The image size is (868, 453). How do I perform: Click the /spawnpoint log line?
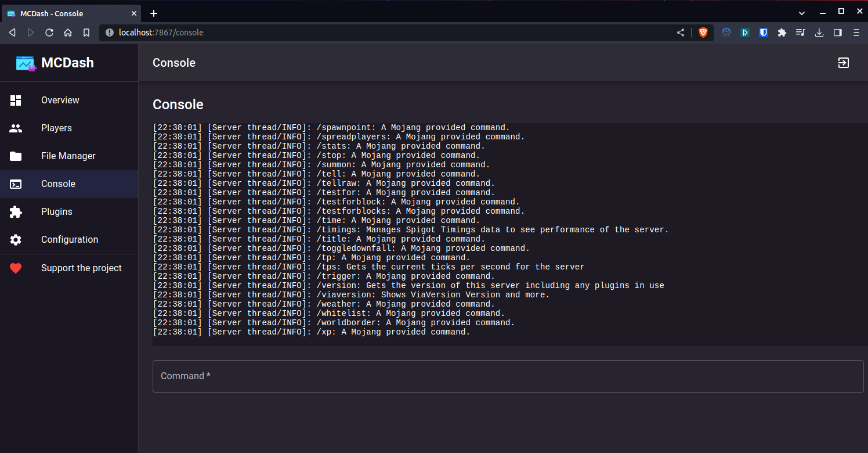(x=331, y=128)
